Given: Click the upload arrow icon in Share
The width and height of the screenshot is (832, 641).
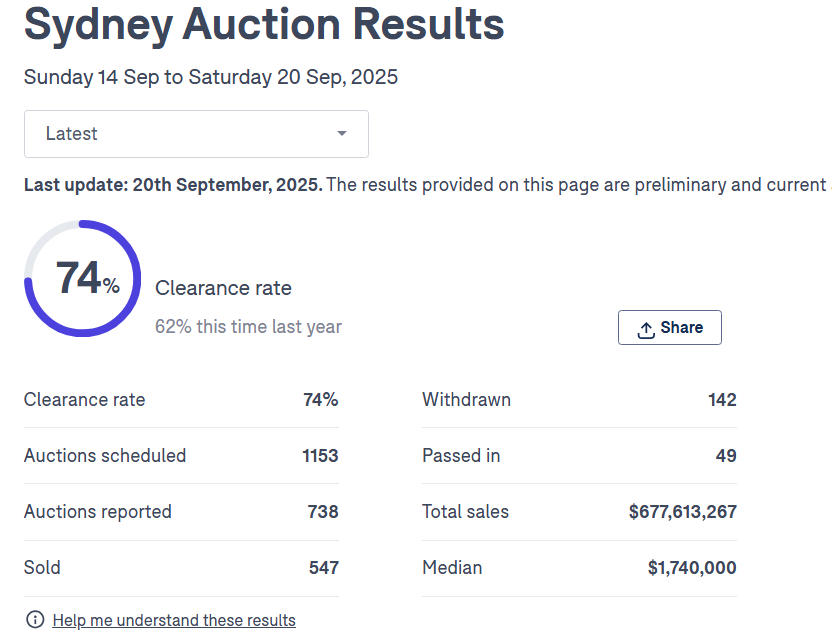Looking at the screenshot, I should click(x=646, y=329).
